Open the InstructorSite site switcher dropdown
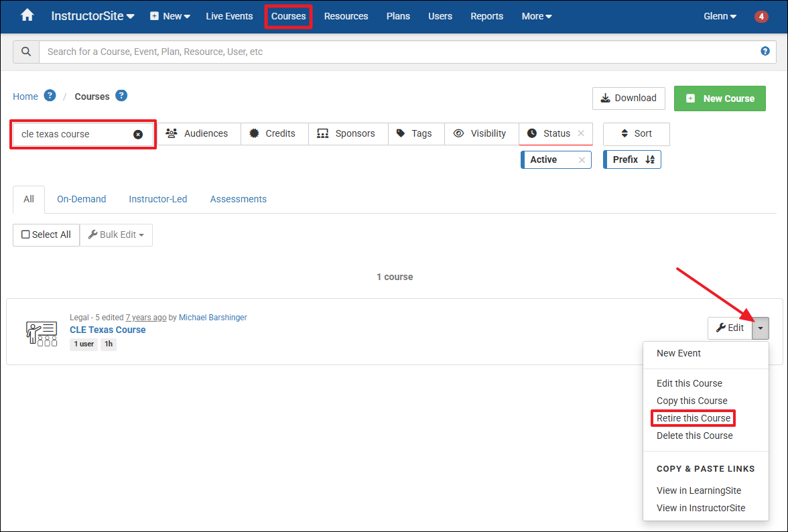The width and height of the screenshot is (788, 532). point(92,16)
